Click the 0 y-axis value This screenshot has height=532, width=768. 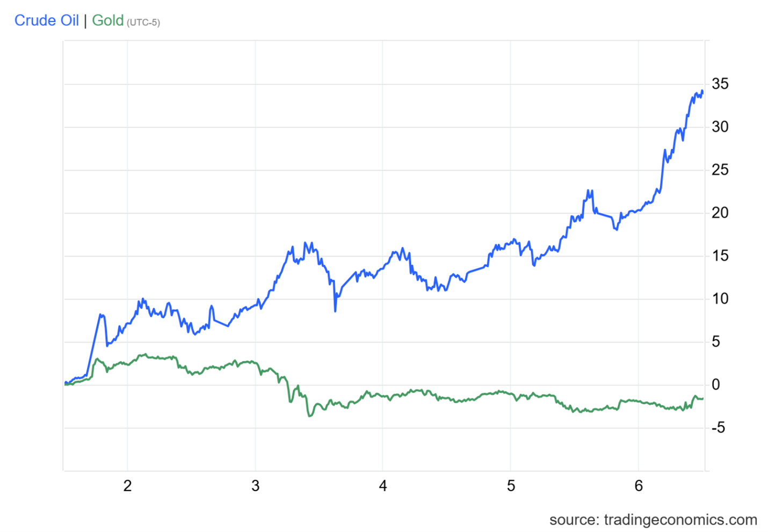[715, 384]
